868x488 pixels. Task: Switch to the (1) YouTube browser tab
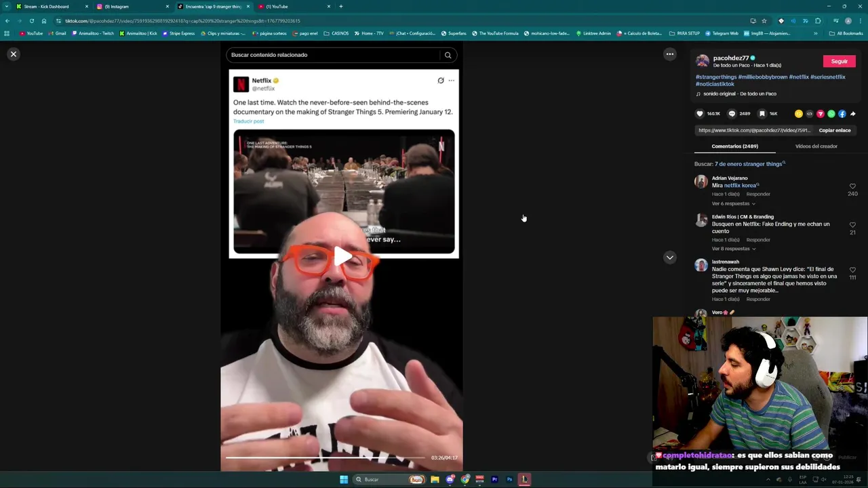click(294, 7)
